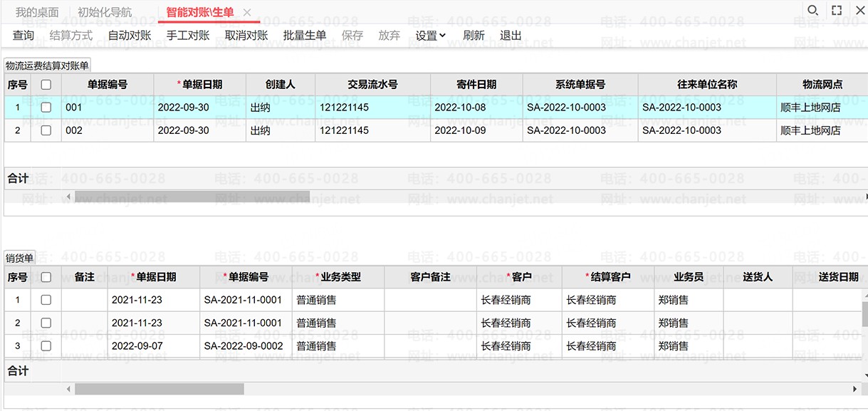Screen dimensions: 868x411
Task: Select the 物流运费结算对账单 panel tab
Action: pyautogui.click(x=47, y=66)
